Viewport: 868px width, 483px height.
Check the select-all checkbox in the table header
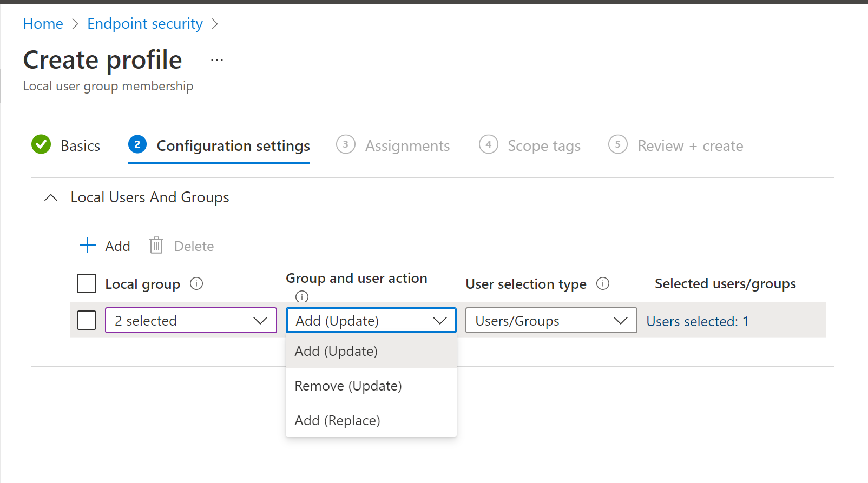[87, 283]
